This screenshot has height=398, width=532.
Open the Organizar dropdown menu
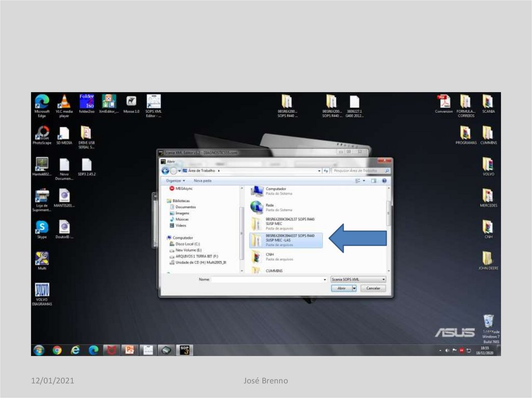click(175, 181)
